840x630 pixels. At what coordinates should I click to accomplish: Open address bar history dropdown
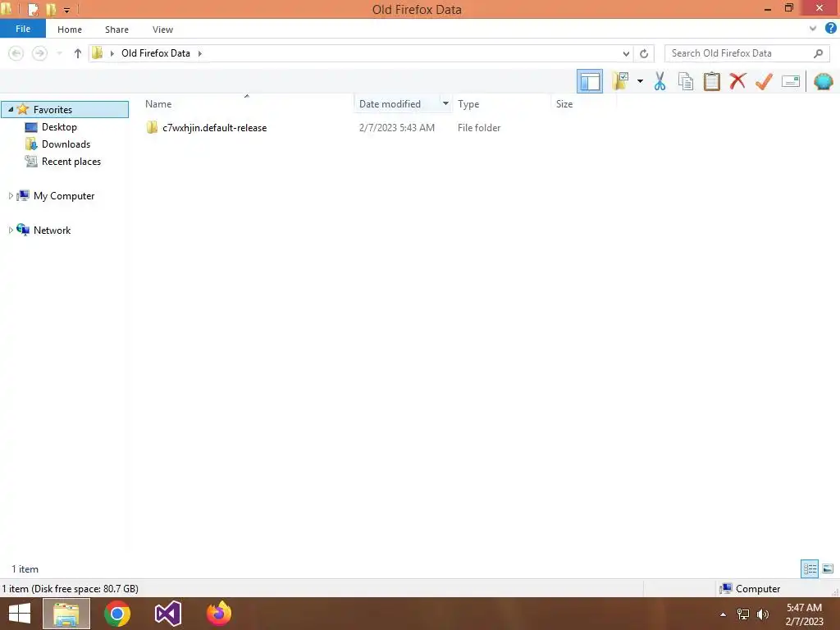(x=626, y=53)
